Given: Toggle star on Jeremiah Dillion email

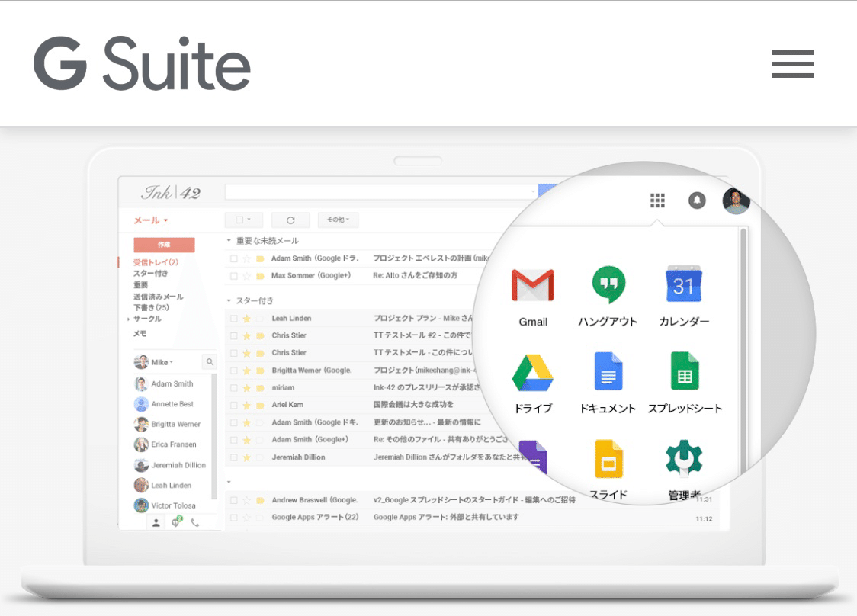Looking at the screenshot, I should point(247,457).
